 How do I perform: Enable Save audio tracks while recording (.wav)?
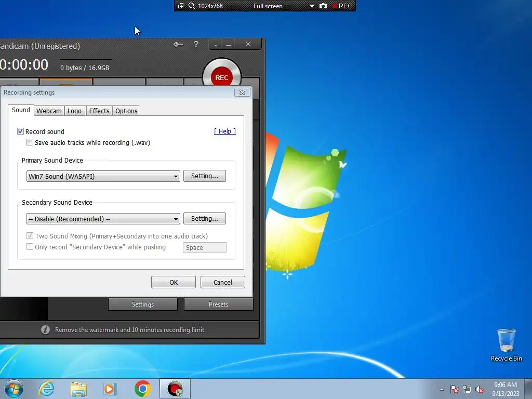tap(30, 142)
